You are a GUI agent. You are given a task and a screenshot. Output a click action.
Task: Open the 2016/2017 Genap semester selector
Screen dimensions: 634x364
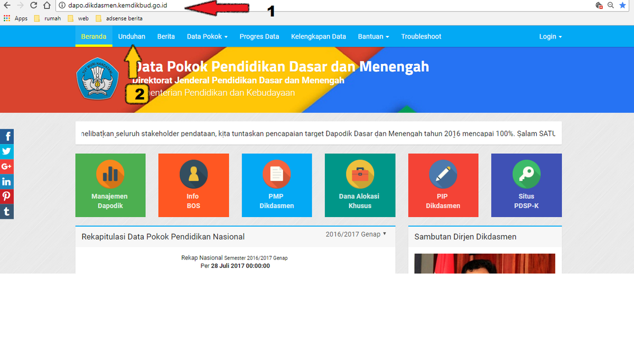[356, 234]
